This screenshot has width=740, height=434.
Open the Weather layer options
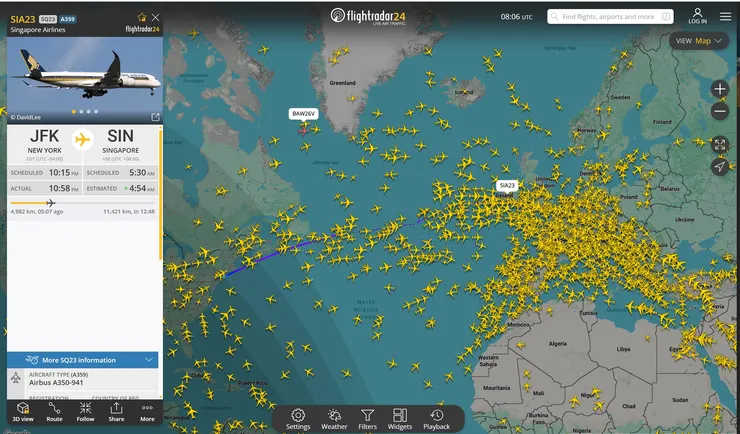334,419
